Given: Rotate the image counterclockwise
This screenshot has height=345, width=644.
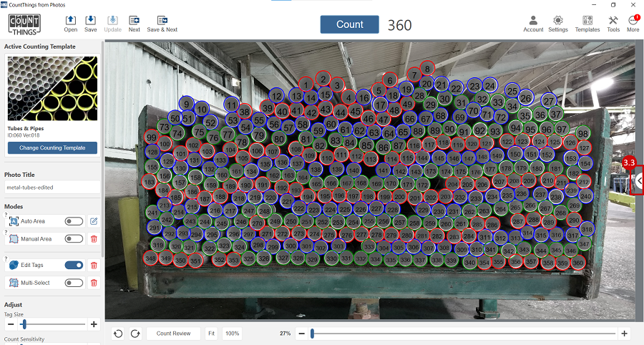Looking at the screenshot, I should pos(118,334).
